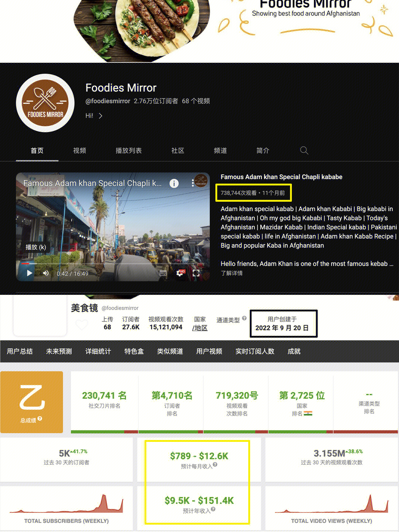Click the video info (i) icon
The image size is (399, 532).
click(x=174, y=183)
